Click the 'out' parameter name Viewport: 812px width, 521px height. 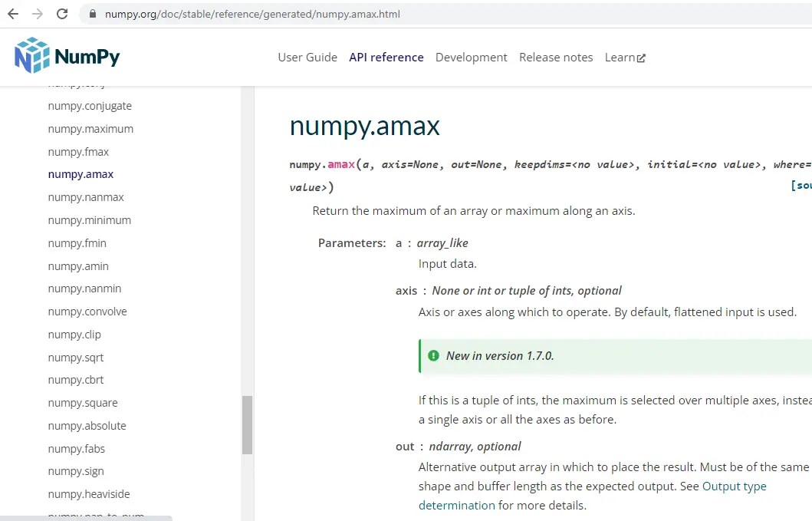tap(405, 447)
